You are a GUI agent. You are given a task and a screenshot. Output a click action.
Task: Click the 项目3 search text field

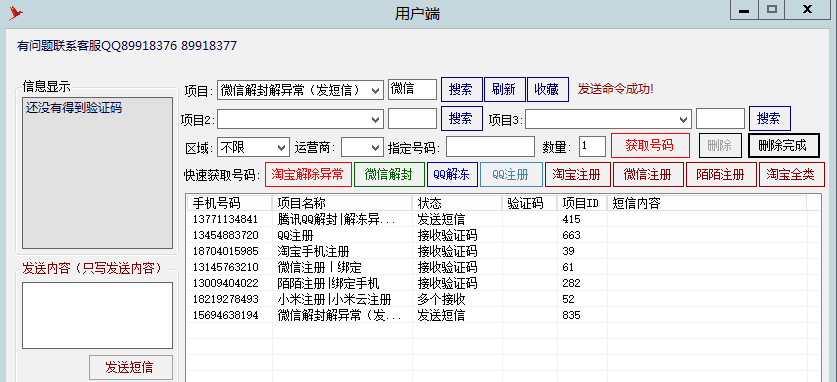[720, 118]
